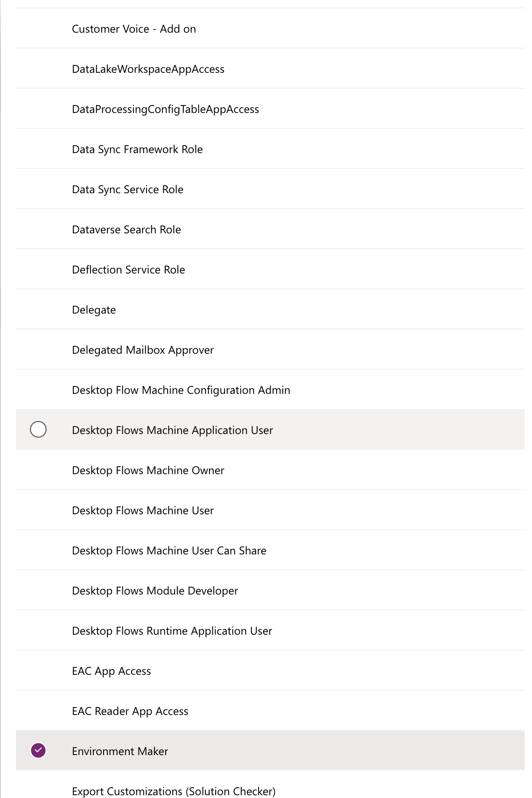Pick Export Customizations (Solution Checker) role

coord(174,791)
